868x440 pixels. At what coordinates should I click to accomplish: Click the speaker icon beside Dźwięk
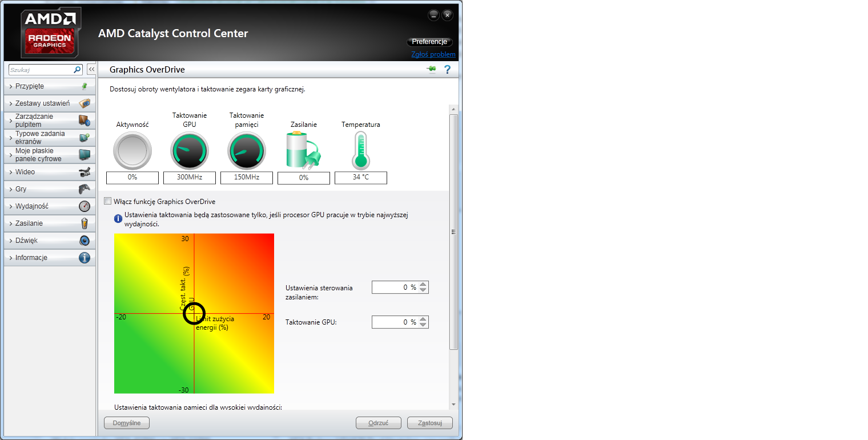[x=85, y=241]
